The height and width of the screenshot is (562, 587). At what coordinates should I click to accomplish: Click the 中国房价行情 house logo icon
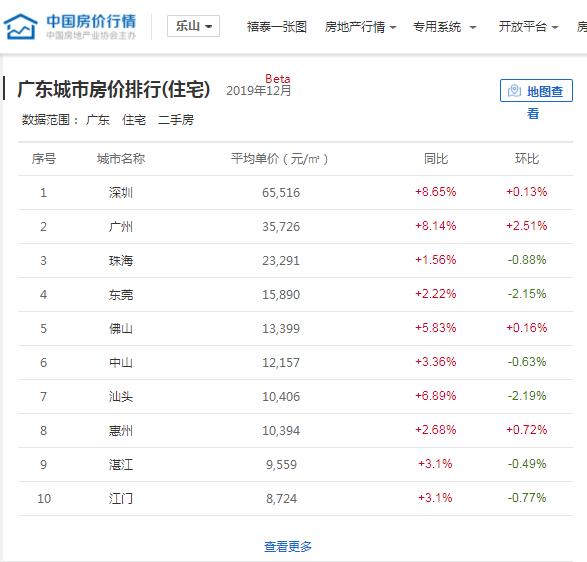coord(20,26)
